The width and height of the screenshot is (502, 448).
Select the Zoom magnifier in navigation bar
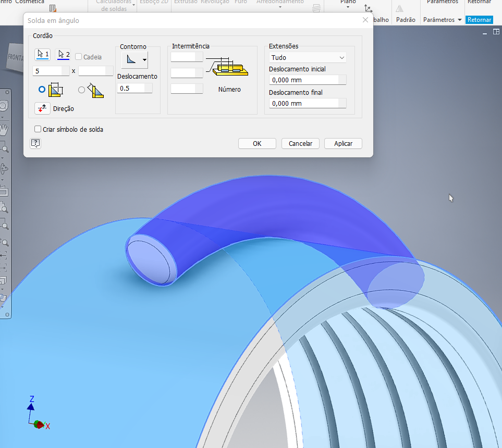pos(4,148)
